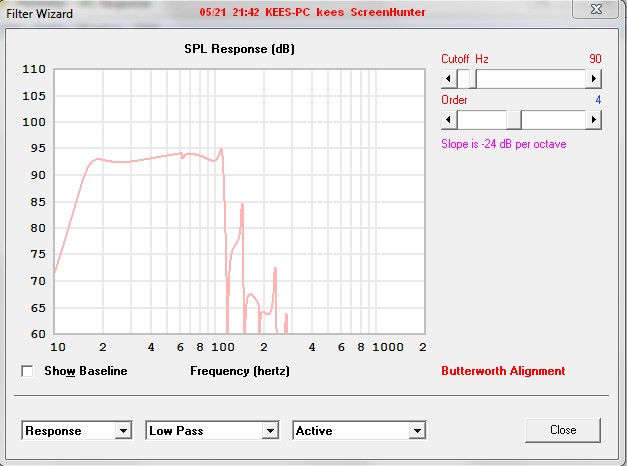Click the left arrow of Cutoff Hz scrollbar
This screenshot has height=466, width=627.
pyautogui.click(x=449, y=78)
